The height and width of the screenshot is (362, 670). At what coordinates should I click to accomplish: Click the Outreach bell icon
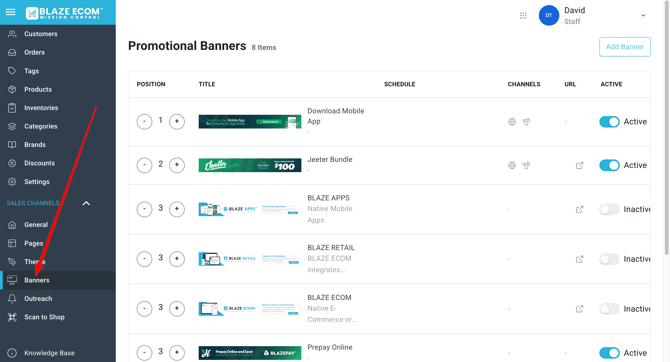12,298
